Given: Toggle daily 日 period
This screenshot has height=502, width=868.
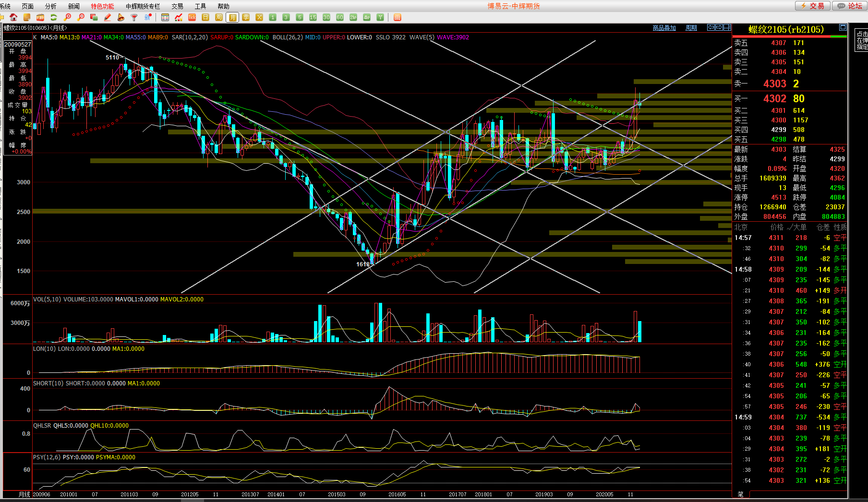Looking at the screenshot, I should coord(205,17).
